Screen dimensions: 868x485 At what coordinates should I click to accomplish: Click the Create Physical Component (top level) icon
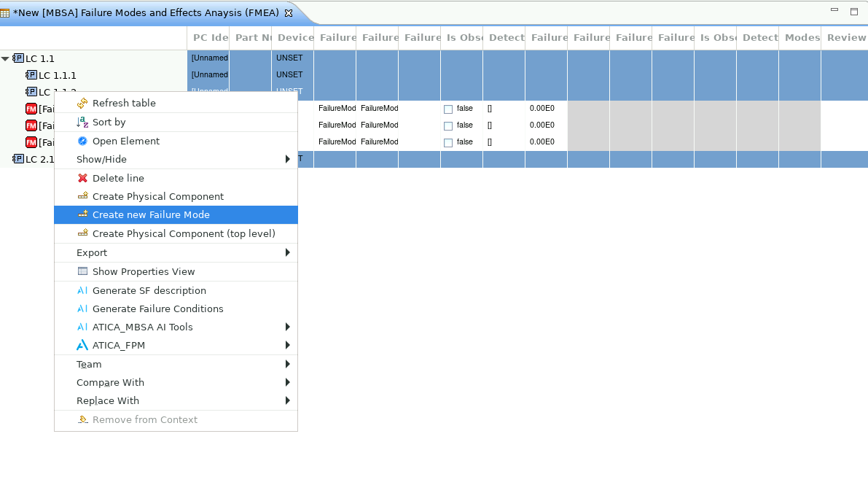82,233
